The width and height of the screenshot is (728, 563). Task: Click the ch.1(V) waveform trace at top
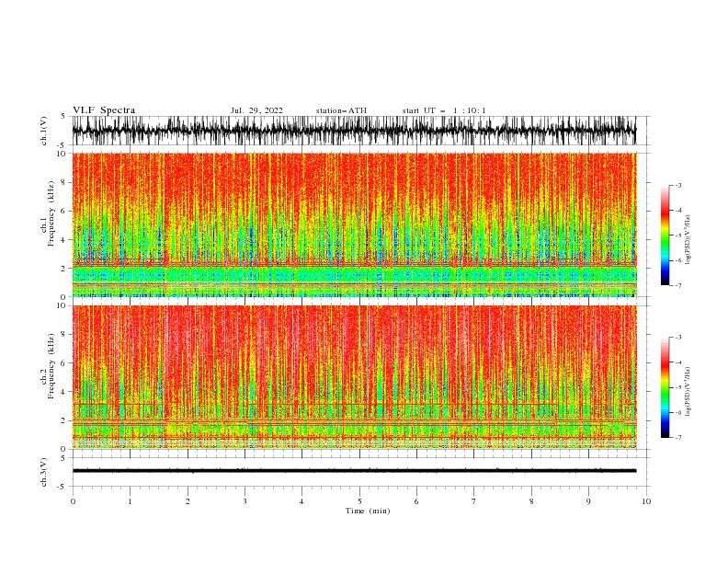(354, 131)
